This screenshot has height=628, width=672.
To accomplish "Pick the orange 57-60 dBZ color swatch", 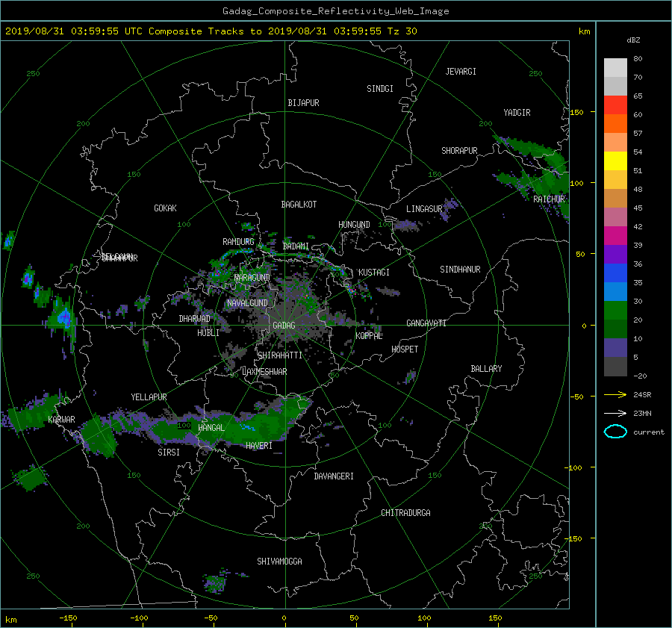I will pos(615,123).
